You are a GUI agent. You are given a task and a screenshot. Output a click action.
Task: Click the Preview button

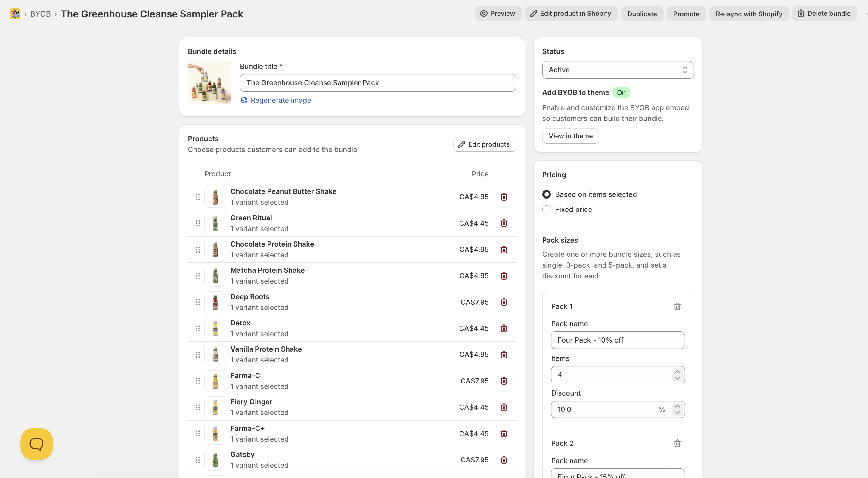click(x=498, y=14)
